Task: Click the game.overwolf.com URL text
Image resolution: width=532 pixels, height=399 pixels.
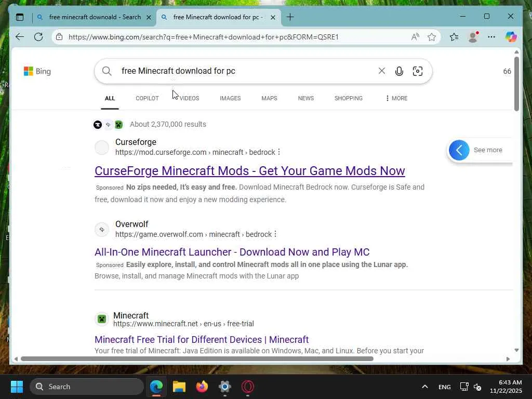Action: (193, 234)
